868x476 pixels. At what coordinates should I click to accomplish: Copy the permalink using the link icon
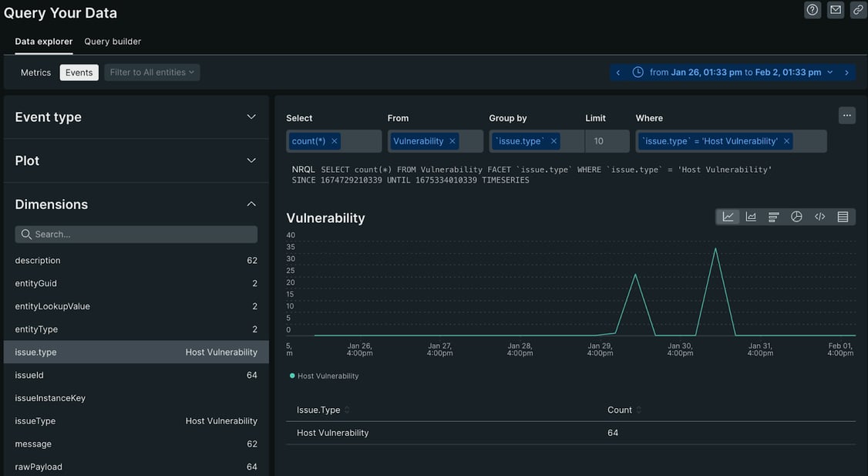click(x=857, y=9)
